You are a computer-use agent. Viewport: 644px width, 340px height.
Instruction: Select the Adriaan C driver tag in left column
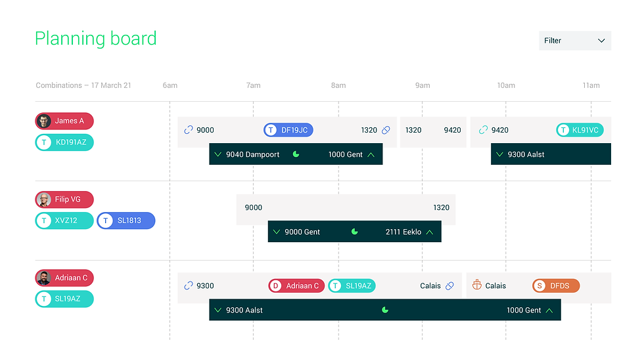coord(64,278)
